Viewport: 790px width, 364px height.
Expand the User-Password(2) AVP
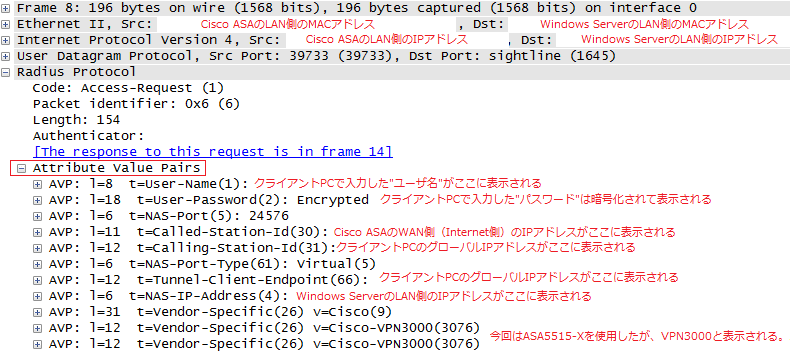(x=37, y=200)
